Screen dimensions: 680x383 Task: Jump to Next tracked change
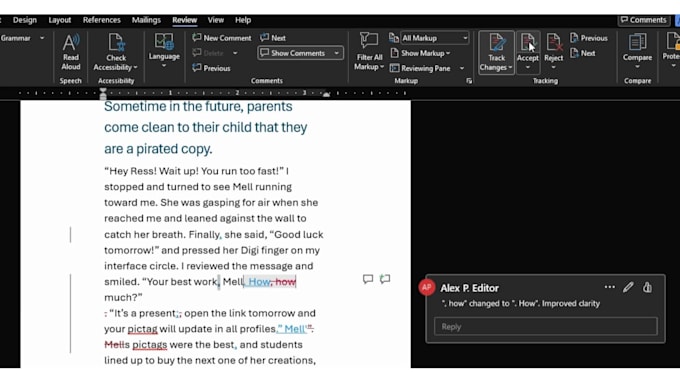coord(582,53)
